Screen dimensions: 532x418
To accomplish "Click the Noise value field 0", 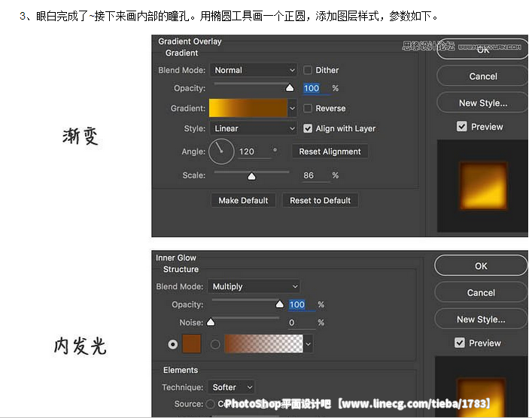I will (x=302, y=322).
